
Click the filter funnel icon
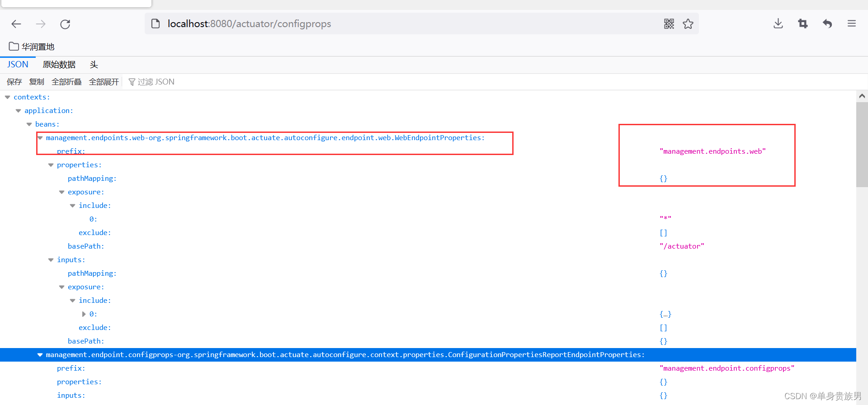click(132, 82)
